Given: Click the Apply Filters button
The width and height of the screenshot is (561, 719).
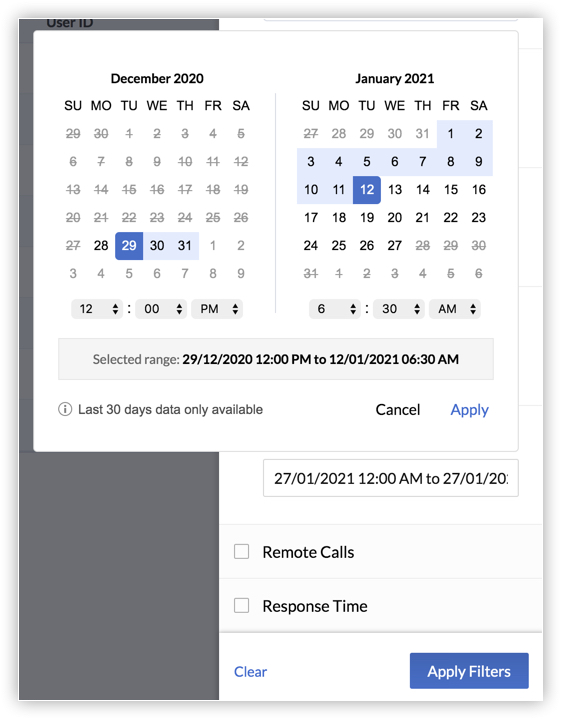Looking at the screenshot, I should pos(469,671).
